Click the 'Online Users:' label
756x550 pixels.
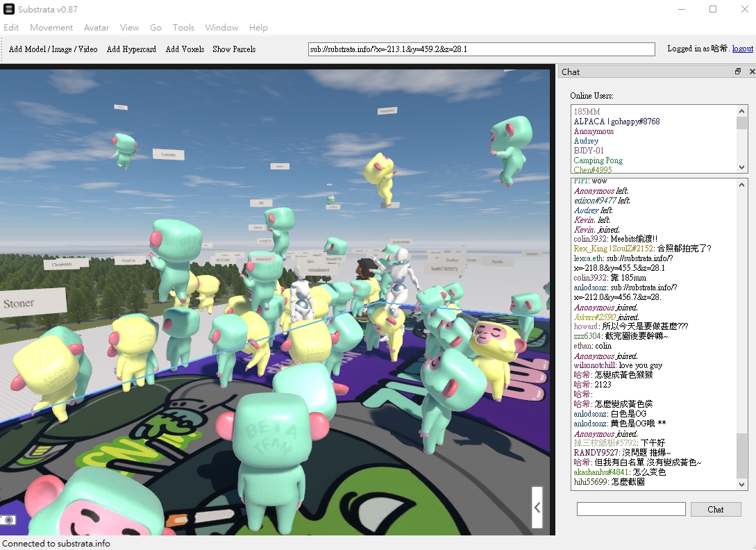tap(591, 96)
